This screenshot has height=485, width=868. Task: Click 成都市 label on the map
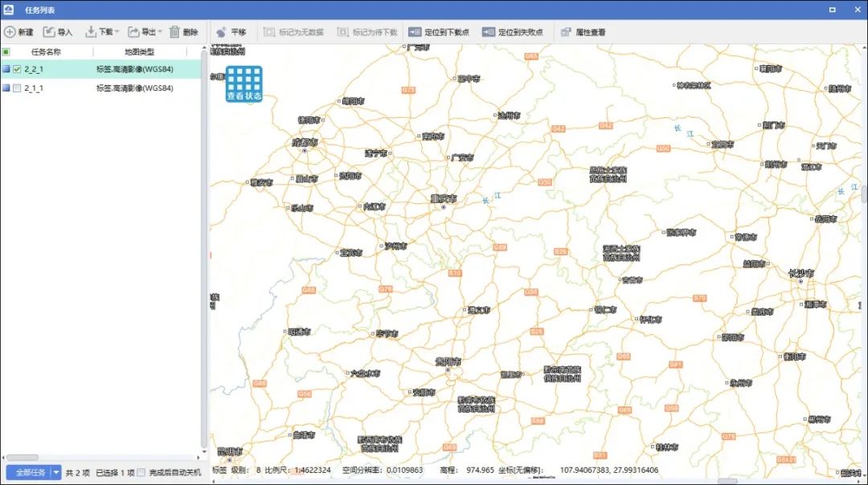305,143
